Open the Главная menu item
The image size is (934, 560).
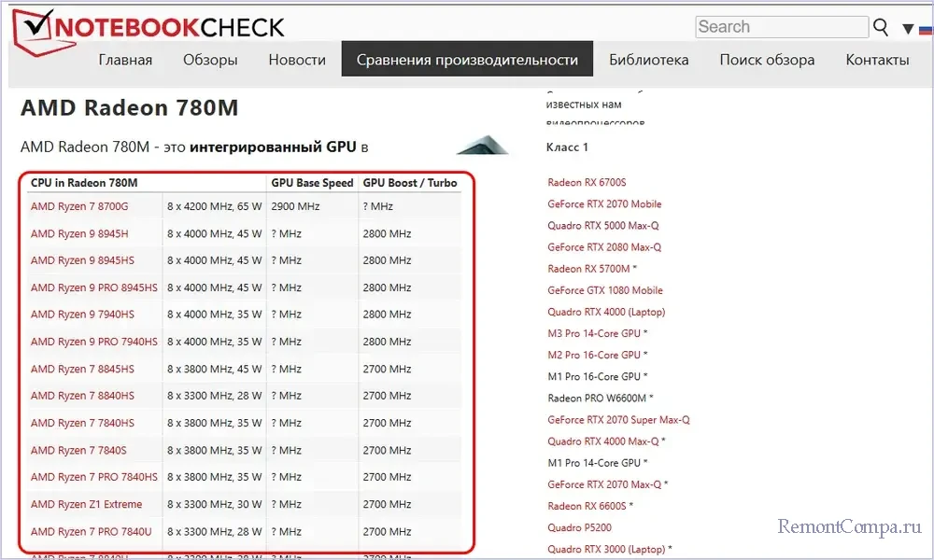[125, 60]
